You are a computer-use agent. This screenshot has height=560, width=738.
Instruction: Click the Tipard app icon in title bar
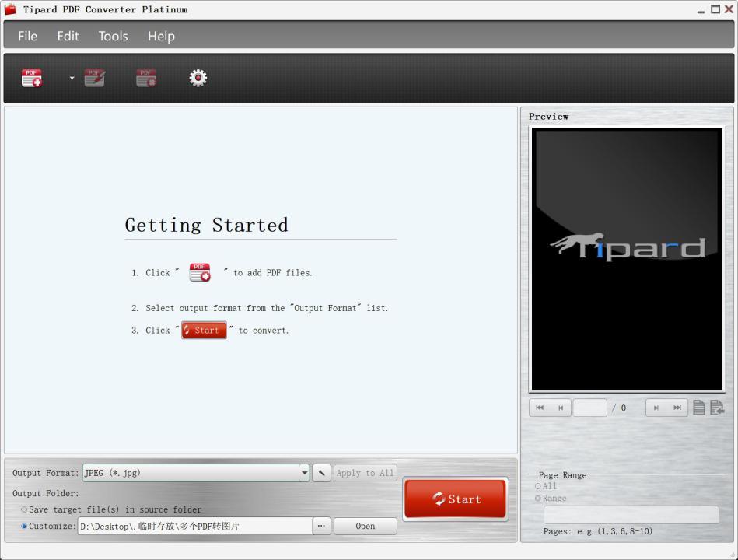coord(10,9)
